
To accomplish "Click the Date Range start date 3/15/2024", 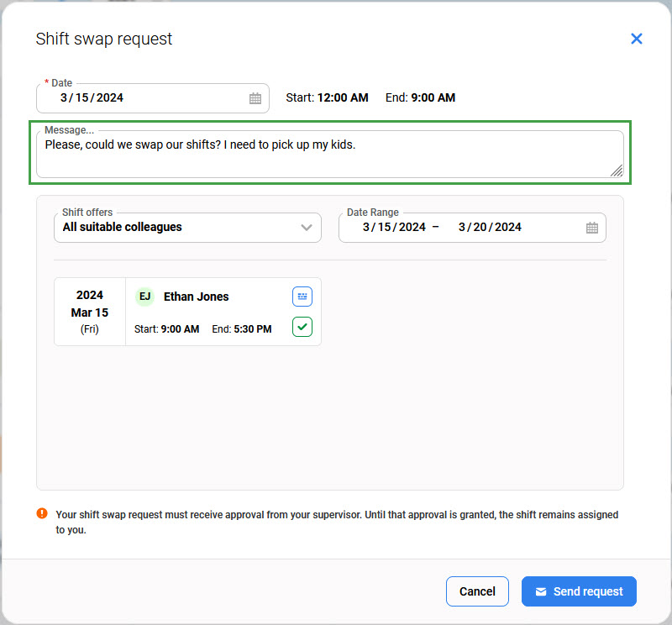I will coord(394,227).
